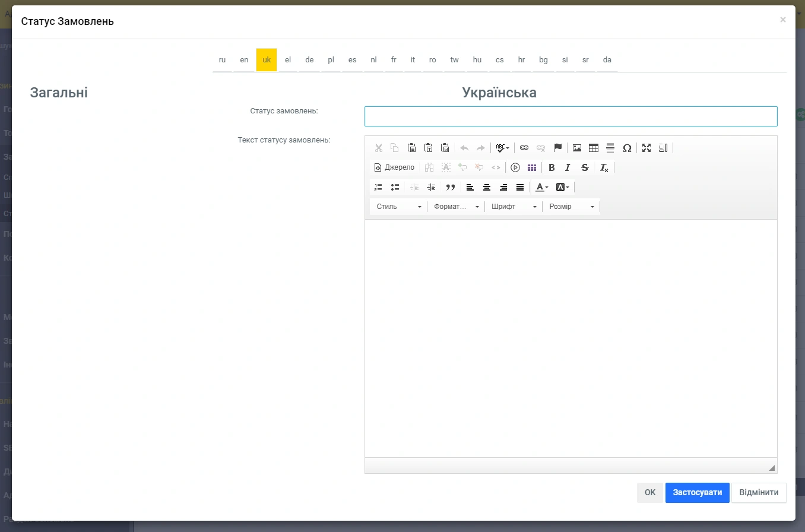Toggle italic formatting
This screenshot has width=805, height=532.
pos(568,167)
